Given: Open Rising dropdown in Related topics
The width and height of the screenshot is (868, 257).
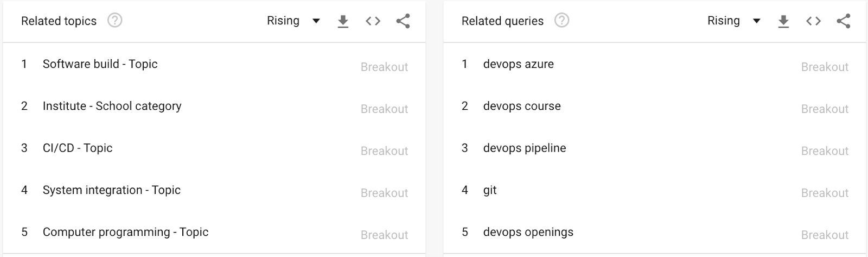Looking at the screenshot, I should click(x=293, y=21).
